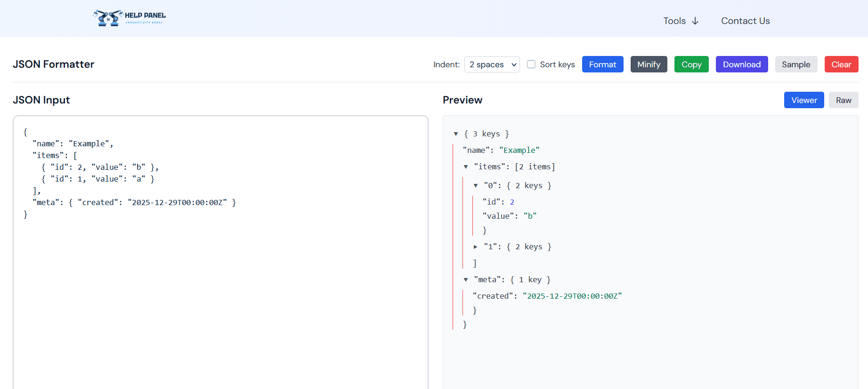Clear the JSON input
Screen dimensions: 868x389
point(841,64)
